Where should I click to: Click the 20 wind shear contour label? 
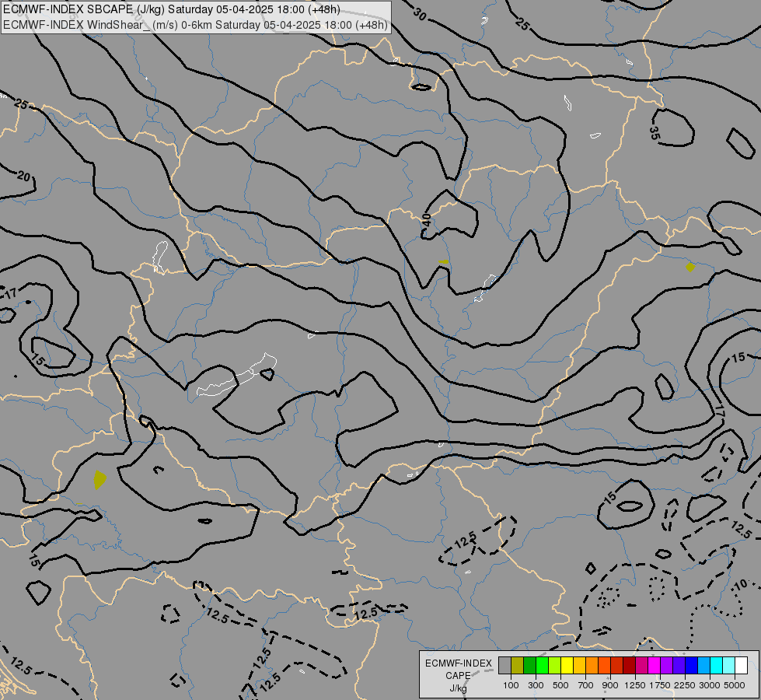pyautogui.click(x=24, y=177)
